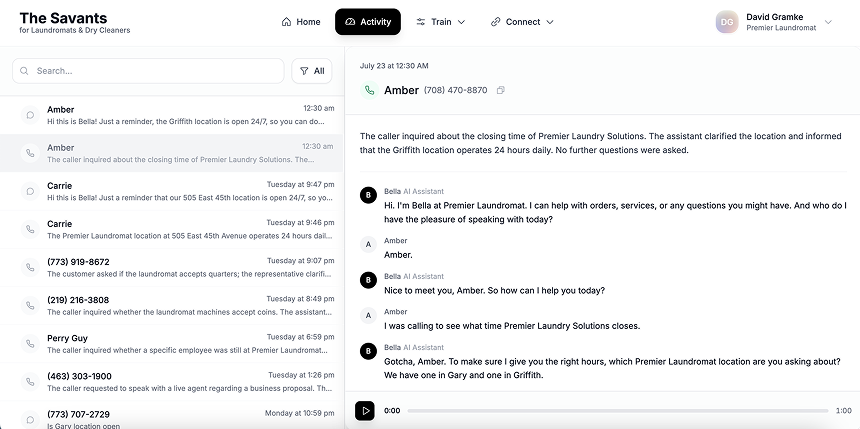Click the DG profile avatar

tap(727, 22)
